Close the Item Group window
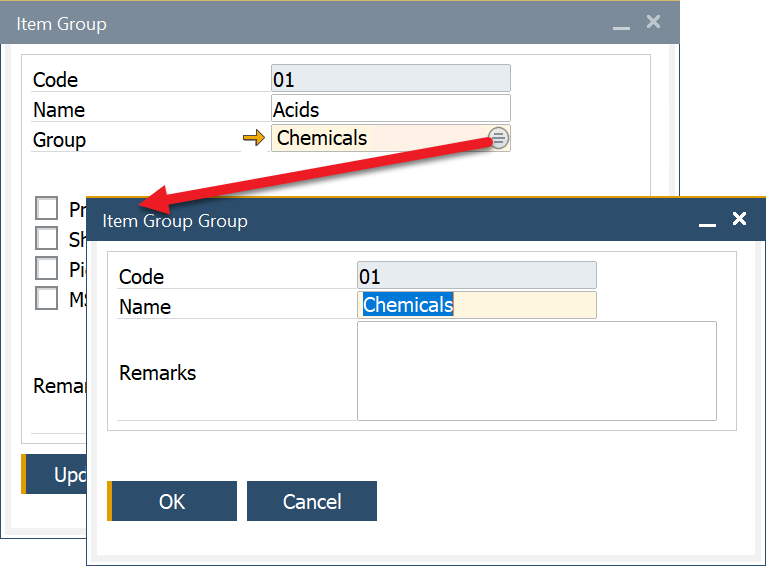766x566 pixels. (x=653, y=21)
